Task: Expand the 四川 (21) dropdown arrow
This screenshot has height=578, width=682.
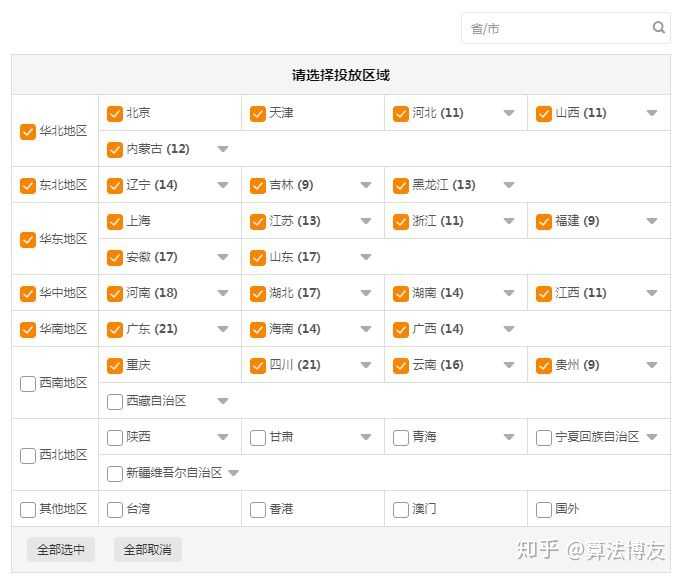Action: coord(366,365)
